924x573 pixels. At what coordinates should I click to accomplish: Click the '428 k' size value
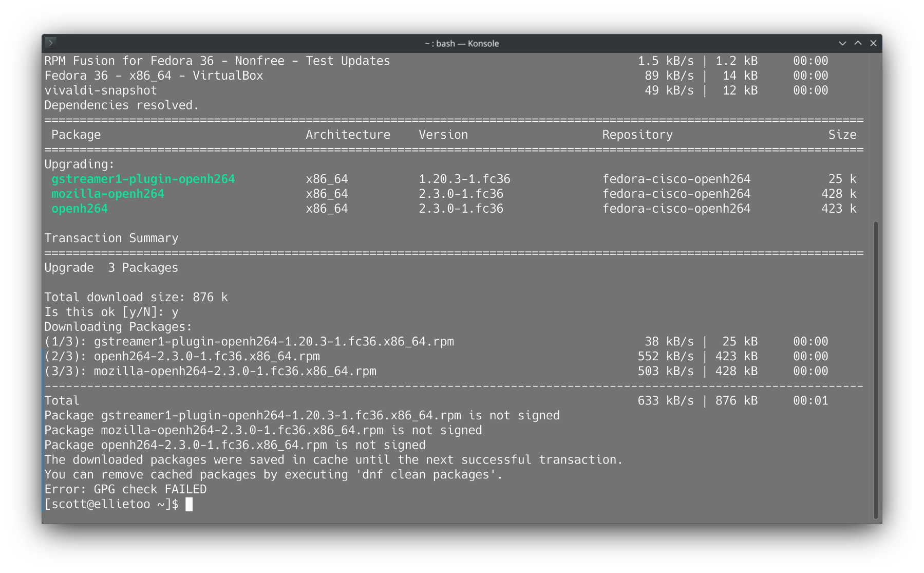coord(839,194)
